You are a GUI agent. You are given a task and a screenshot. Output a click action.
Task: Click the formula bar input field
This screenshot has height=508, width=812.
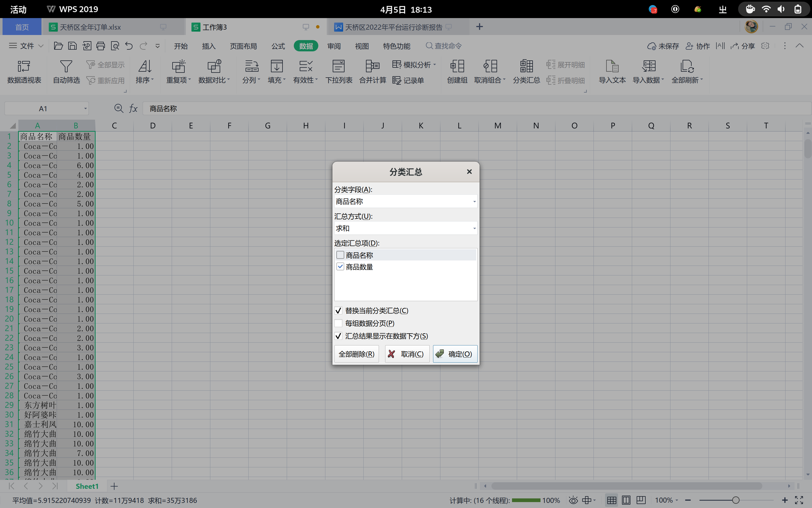[476, 109]
